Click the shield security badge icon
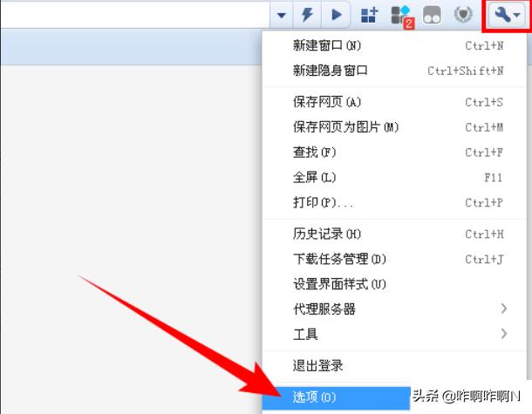Viewport: 532px width, 414px height. pyautogui.click(x=465, y=15)
